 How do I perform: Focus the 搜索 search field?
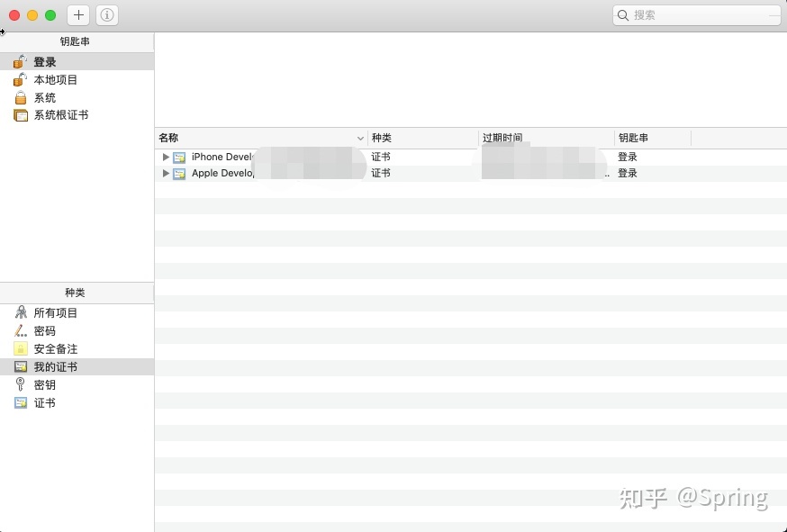click(x=697, y=15)
